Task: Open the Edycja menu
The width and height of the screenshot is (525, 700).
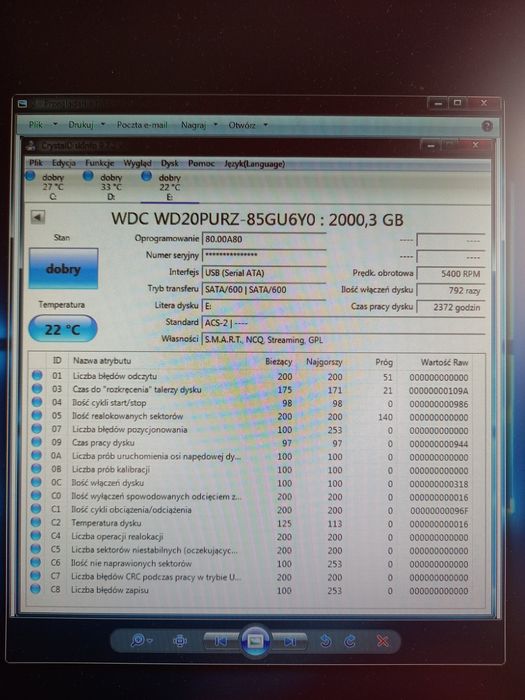Action: click(x=63, y=163)
